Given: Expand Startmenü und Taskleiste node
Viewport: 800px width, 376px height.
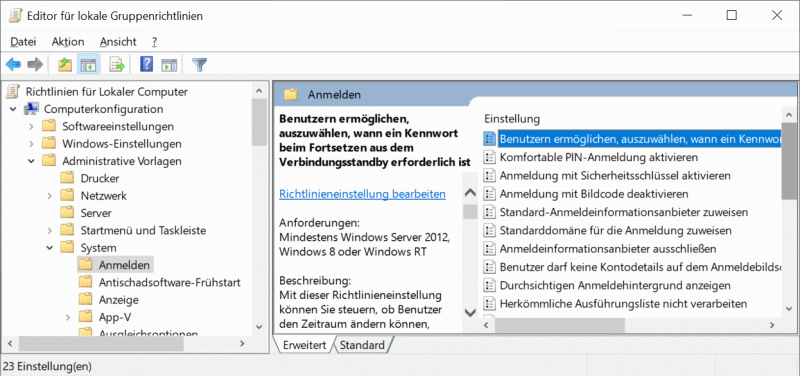Looking at the screenshot, I should [x=49, y=231].
